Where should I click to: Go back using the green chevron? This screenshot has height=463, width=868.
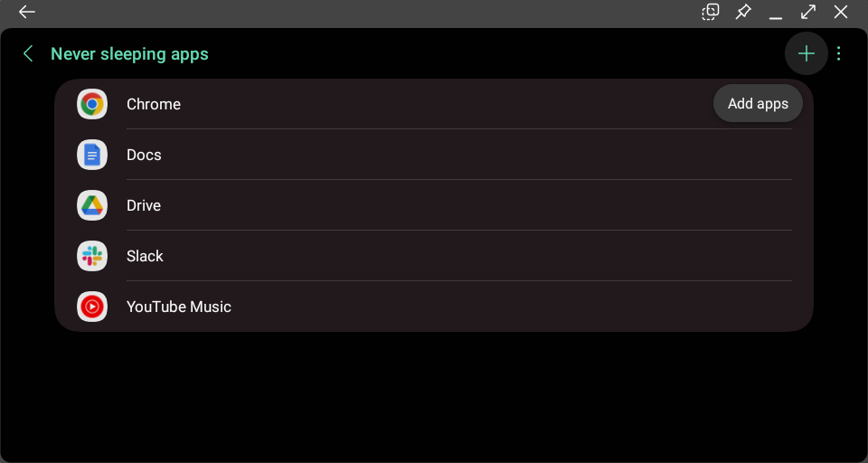coord(28,54)
